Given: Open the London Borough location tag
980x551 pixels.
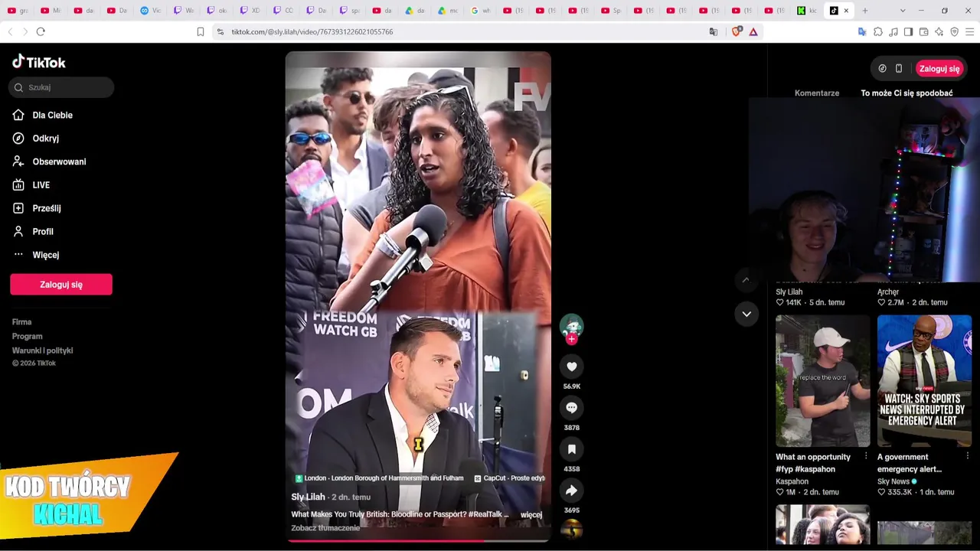Looking at the screenshot, I should click(379, 478).
